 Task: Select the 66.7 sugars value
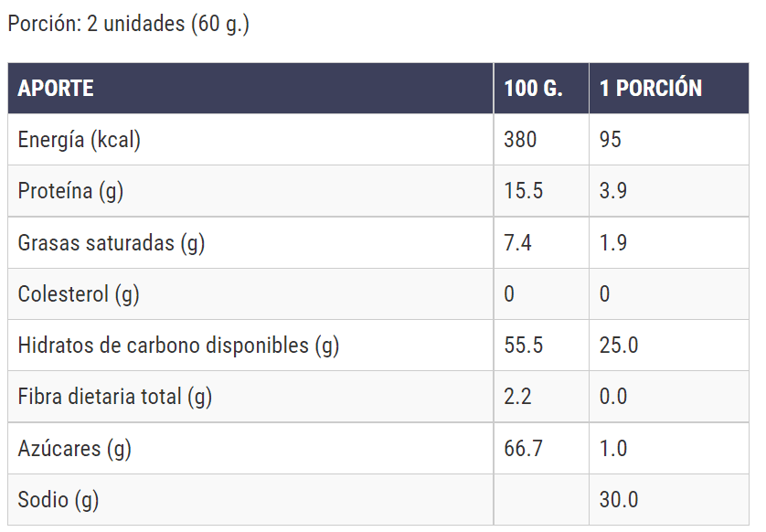coord(523,449)
